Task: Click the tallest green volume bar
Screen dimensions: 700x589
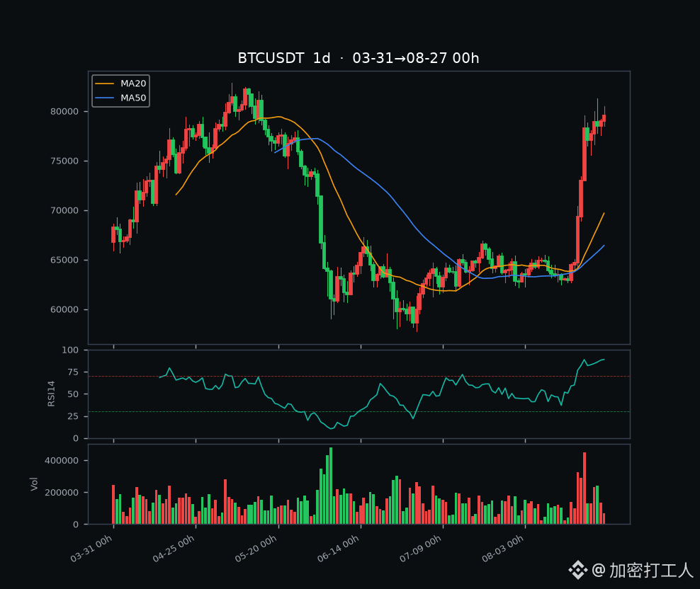Action: coord(331,486)
